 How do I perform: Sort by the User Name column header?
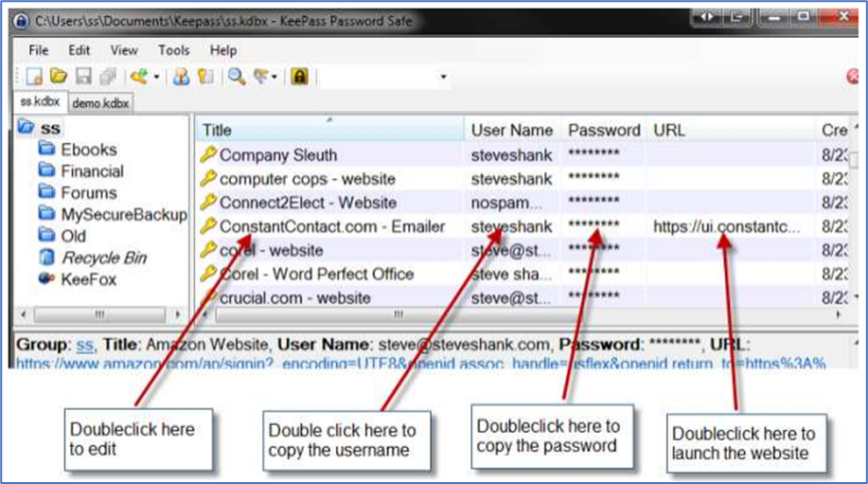512,130
